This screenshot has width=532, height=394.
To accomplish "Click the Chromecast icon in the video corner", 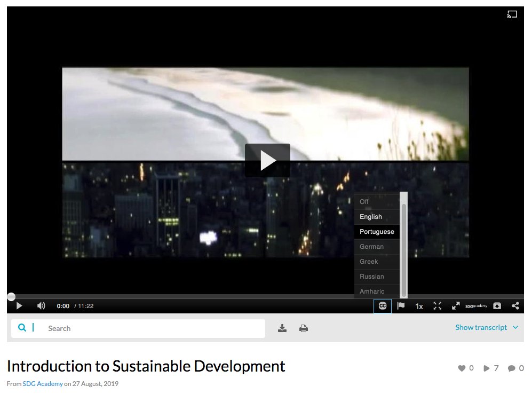I will click(x=512, y=14).
